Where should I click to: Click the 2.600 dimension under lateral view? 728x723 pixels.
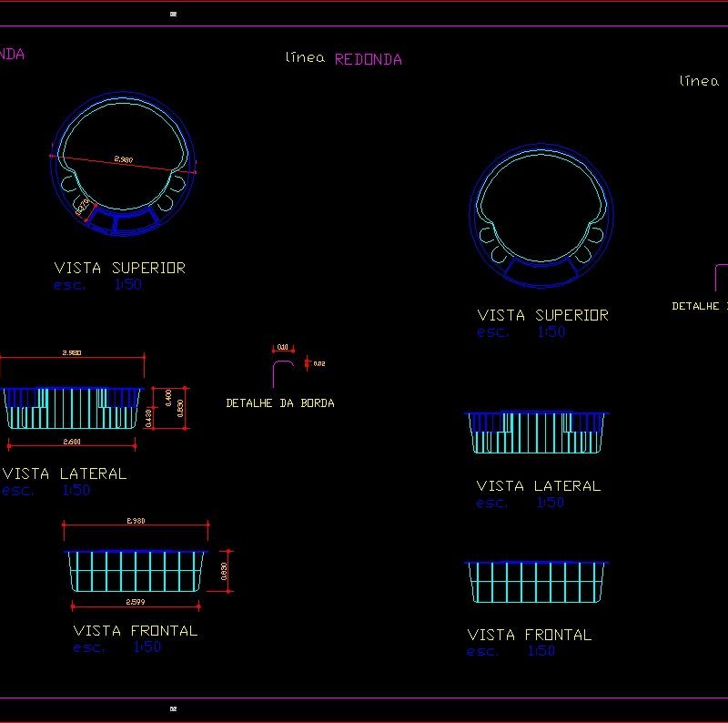tap(71, 442)
